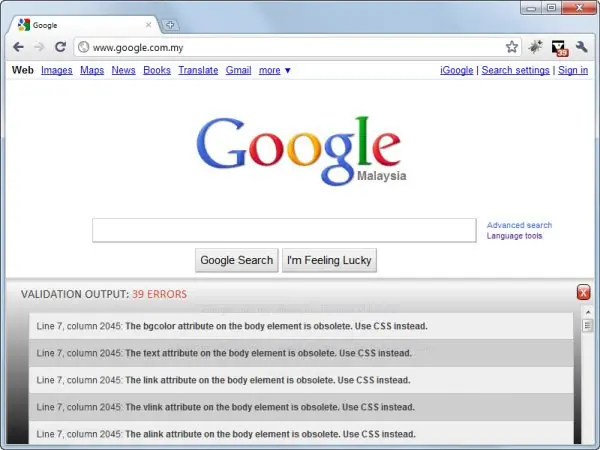The image size is (600, 450).
Task: Close the Google tab
Action: [148, 25]
